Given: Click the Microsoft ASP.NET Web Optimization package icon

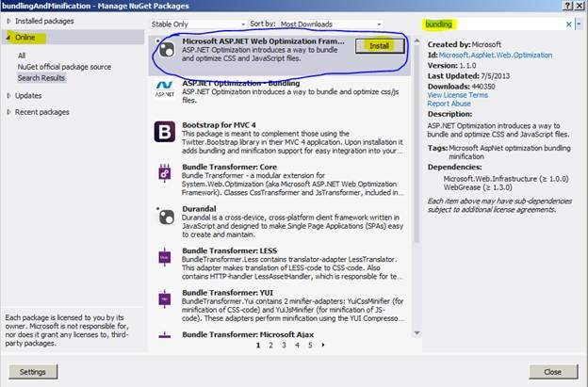Looking at the screenshot, I should [x=167, y=49].
